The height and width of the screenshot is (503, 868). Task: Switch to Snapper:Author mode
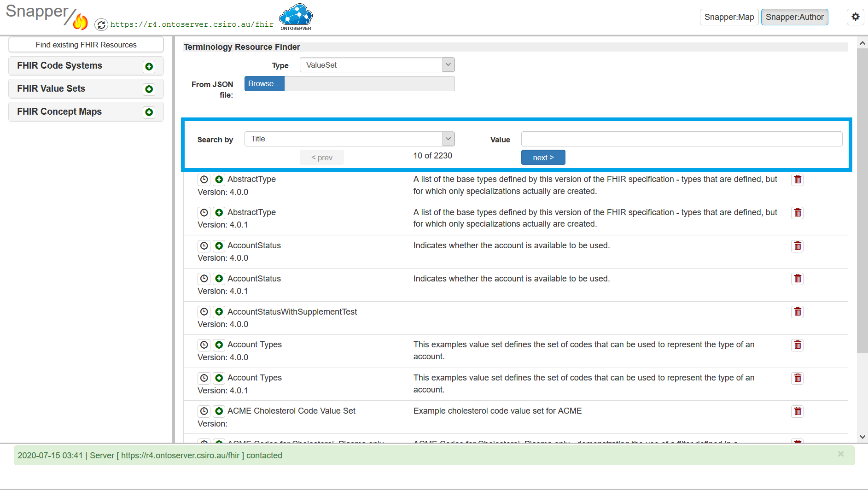coord(794,17)
